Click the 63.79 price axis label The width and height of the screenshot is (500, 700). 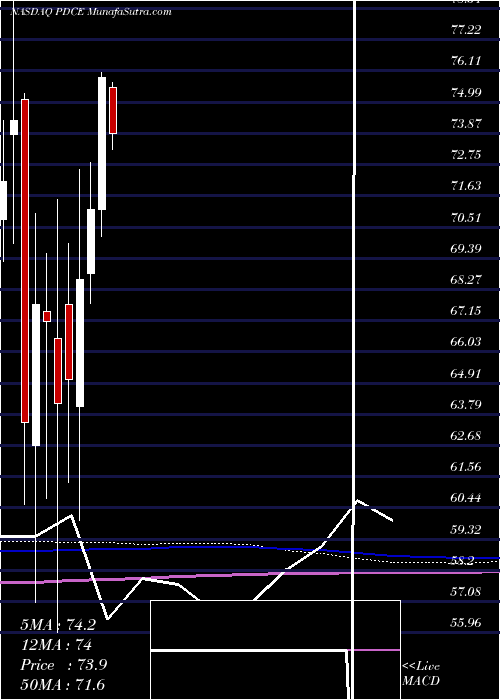[x=466, y=404]
